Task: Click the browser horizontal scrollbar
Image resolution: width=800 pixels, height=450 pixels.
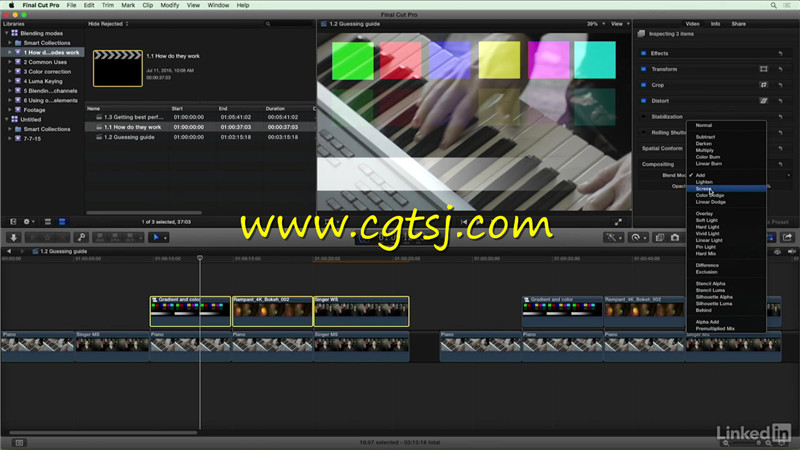Action: (x=144, y=213)
